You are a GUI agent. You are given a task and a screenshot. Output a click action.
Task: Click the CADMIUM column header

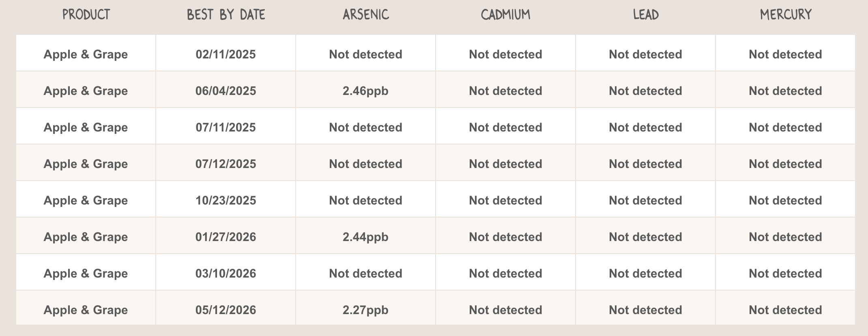pyautogui.click(x=505, y=15)
